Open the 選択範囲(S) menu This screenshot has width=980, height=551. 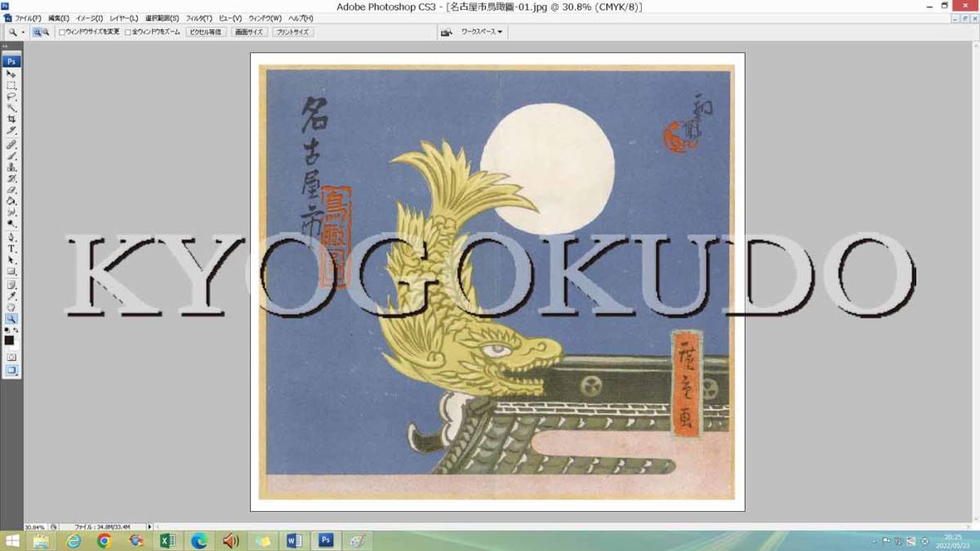pos(162,18)
